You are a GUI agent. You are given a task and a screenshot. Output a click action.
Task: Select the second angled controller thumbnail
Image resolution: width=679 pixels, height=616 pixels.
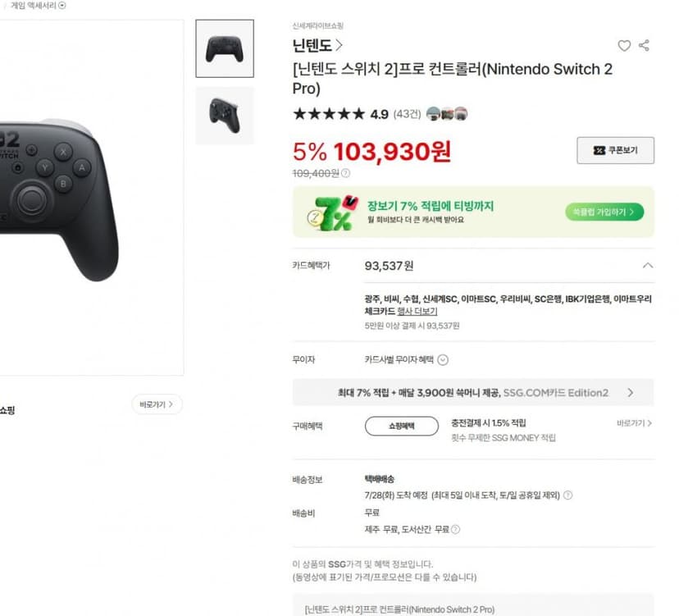225,116
